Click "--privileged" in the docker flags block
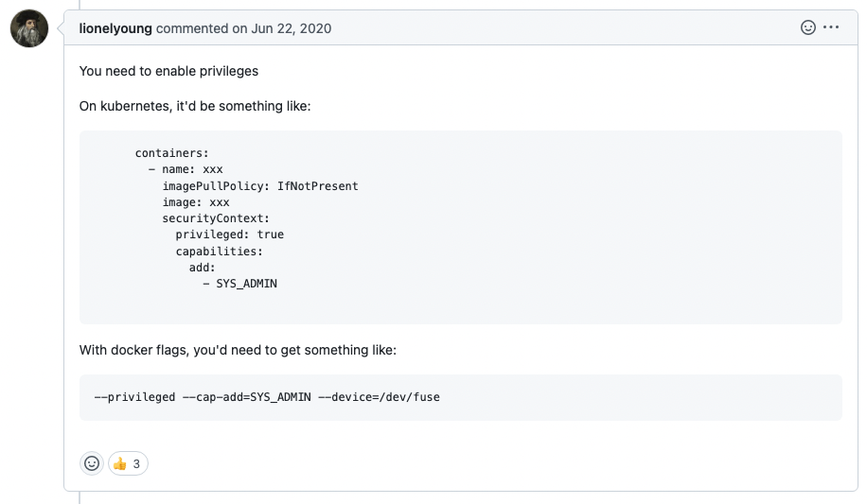867x504 pixels. click(134, 397)
